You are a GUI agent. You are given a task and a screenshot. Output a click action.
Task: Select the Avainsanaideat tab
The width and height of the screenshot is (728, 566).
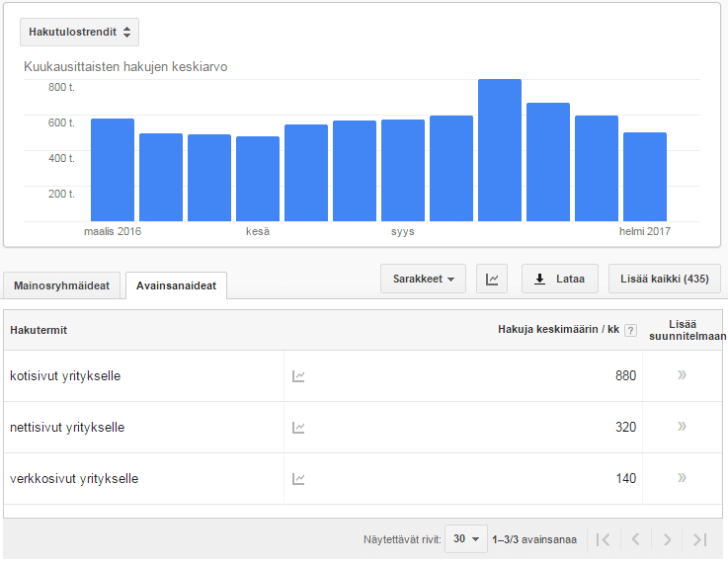[x=176, y=285]
